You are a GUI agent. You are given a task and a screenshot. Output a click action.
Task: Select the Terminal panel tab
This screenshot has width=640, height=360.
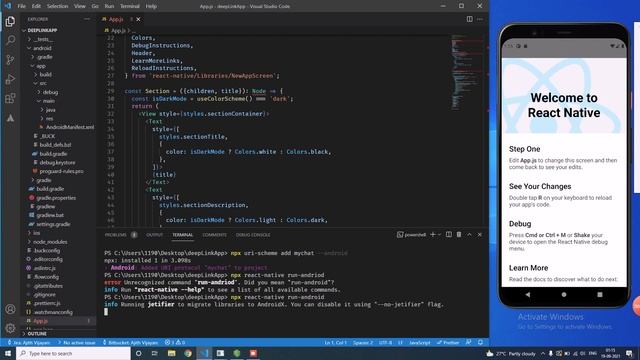(x=182, y=235)
